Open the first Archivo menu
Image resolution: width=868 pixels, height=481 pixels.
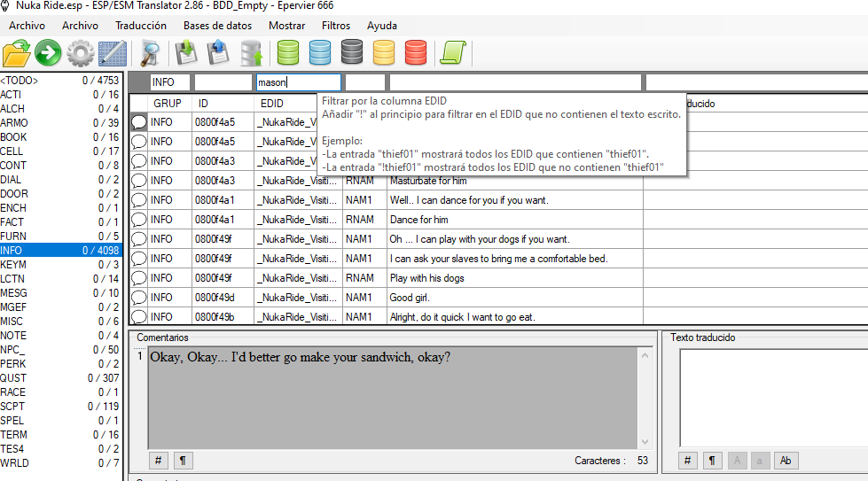pyautogui.click(x=27, y=26)
